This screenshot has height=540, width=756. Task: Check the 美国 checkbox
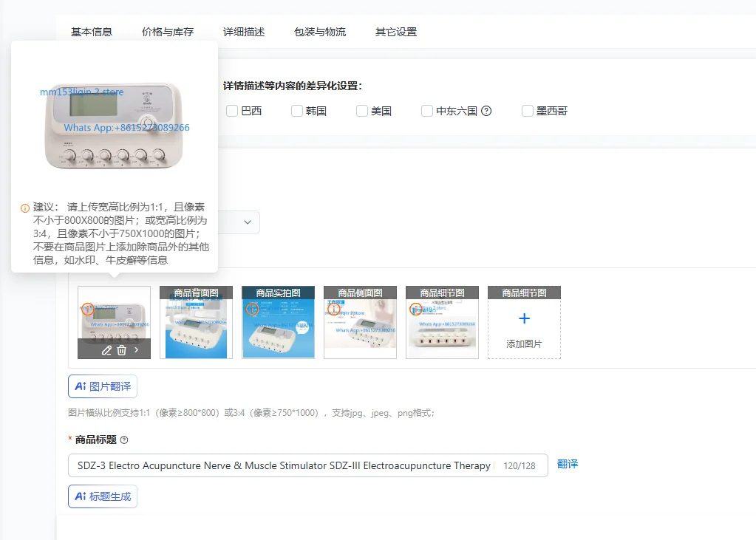tap(362, 111)
